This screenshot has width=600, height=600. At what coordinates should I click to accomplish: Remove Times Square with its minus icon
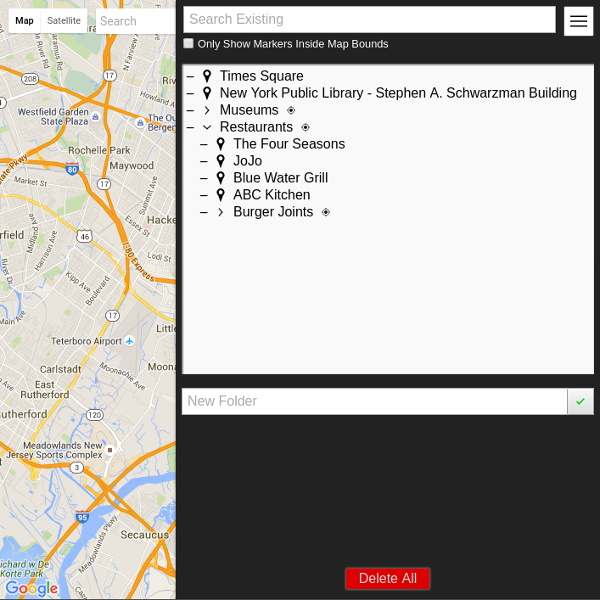point(190,77)
